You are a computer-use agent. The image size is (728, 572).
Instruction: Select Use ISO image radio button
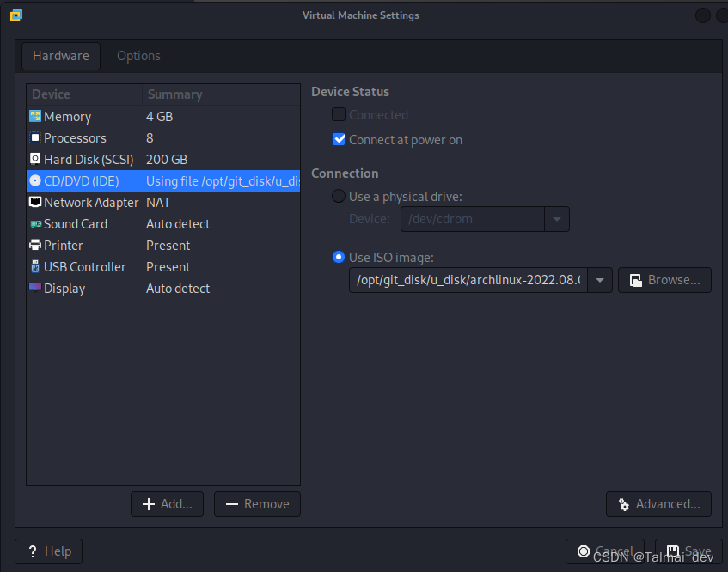pos(339,257)
